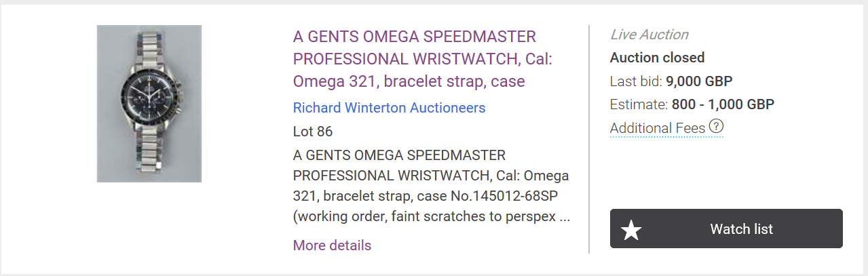Click the ellipsis ending the description
Screen dimensions: 868x276
tap(563, 218)
